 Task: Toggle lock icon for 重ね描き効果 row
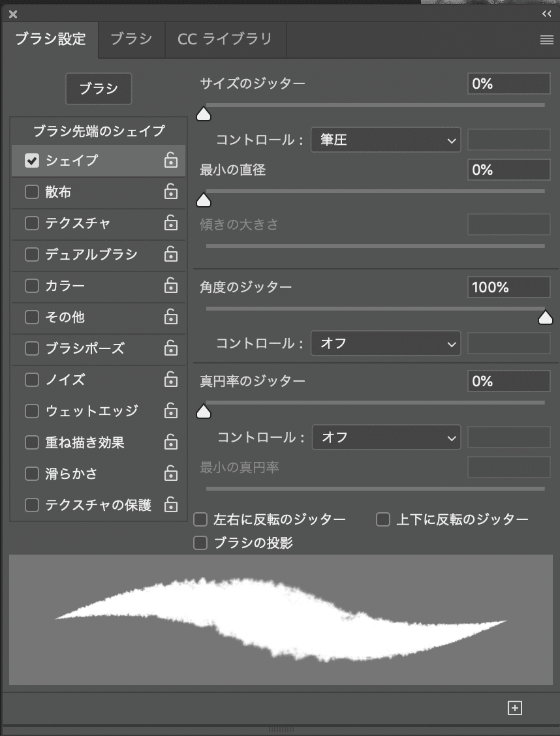(x=171, y=442)
